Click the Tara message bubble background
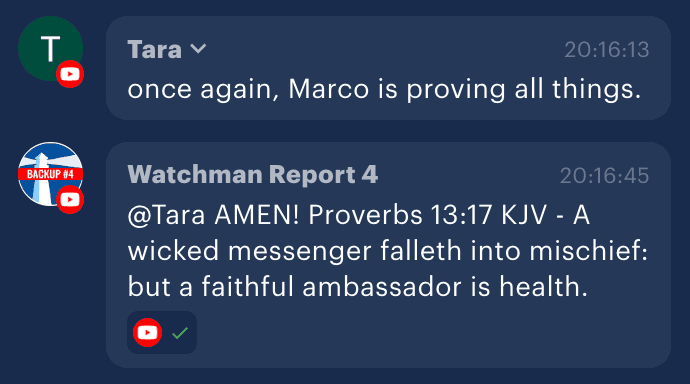 coord(388,68)
